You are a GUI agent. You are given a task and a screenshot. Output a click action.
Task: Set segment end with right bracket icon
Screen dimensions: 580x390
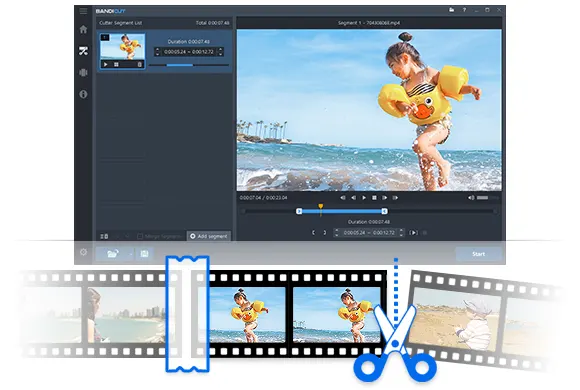pyautogui.click(x=325, y=233)
